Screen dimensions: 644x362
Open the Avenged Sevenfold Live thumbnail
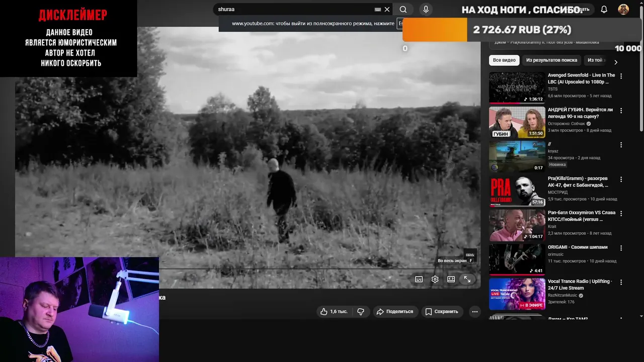[x=517, y=87]
